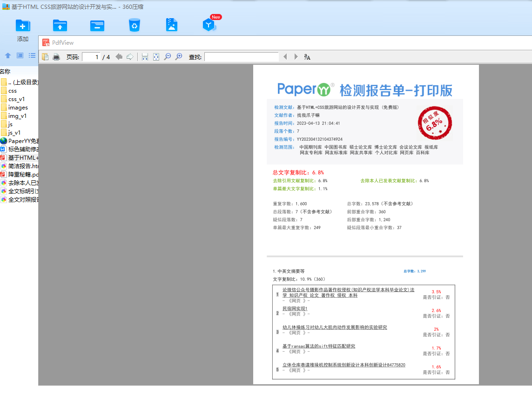Click the delete recycle bin icon

point(135,25)
